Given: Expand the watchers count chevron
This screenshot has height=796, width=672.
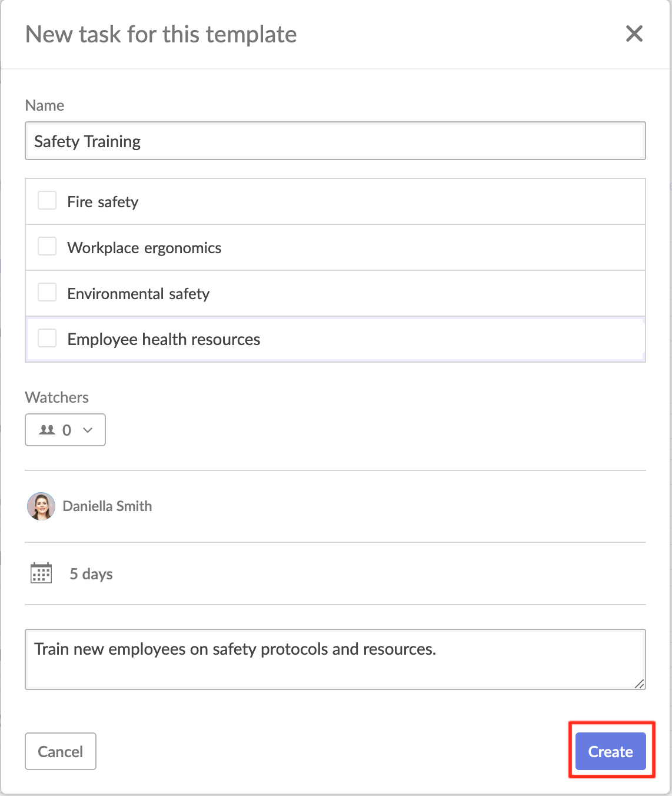Looking at the screenshot, I should 87,430.
